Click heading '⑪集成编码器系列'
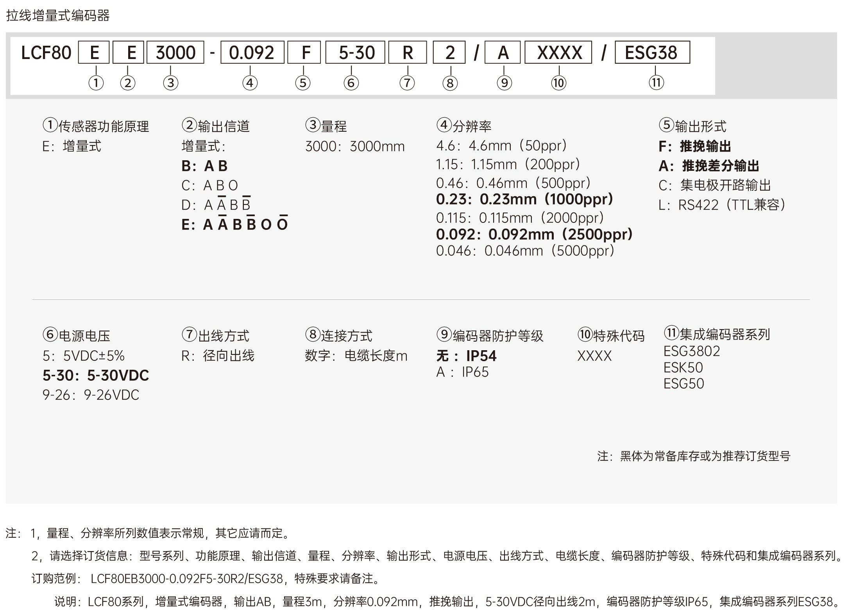848x616 pixels. click(x=717, y=334)
